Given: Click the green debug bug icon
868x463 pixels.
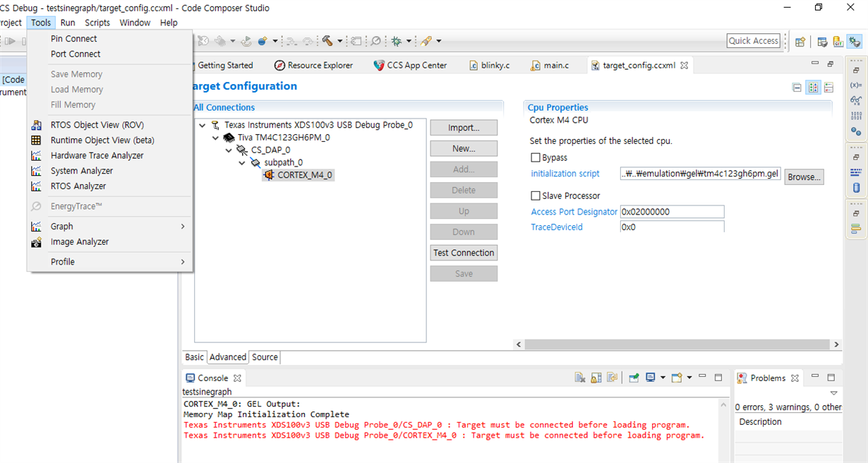Looking at the screenshot, I should point(397,41).
